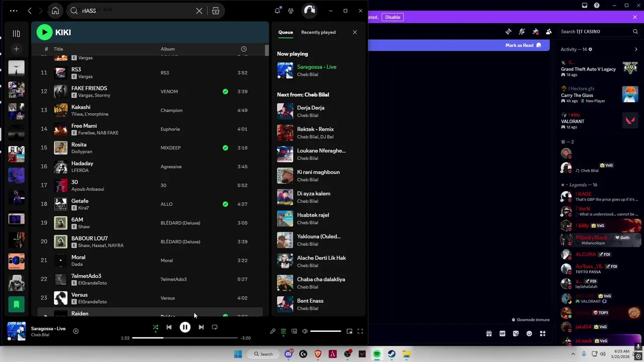Add Saragossa - Live to Liked Songs
644x362 pixels.
75,331
